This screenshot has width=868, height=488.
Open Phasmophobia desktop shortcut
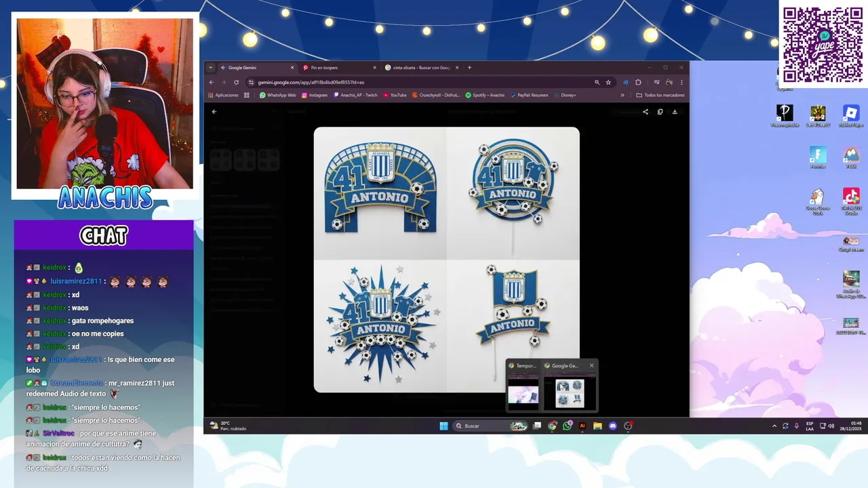pos(785,117)
